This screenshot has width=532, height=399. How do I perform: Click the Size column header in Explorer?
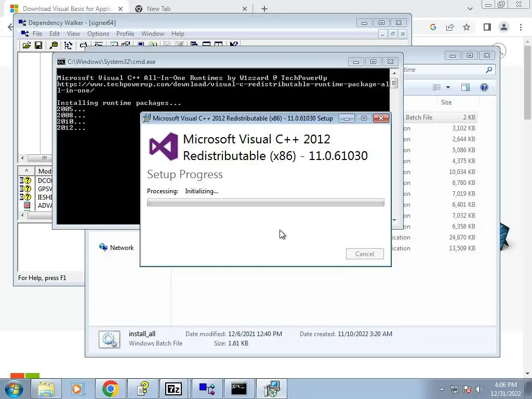click(446, 102)
